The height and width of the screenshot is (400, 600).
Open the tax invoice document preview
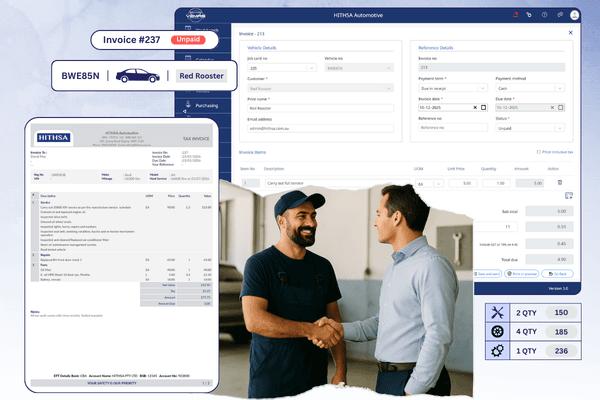tap(122, 255)
